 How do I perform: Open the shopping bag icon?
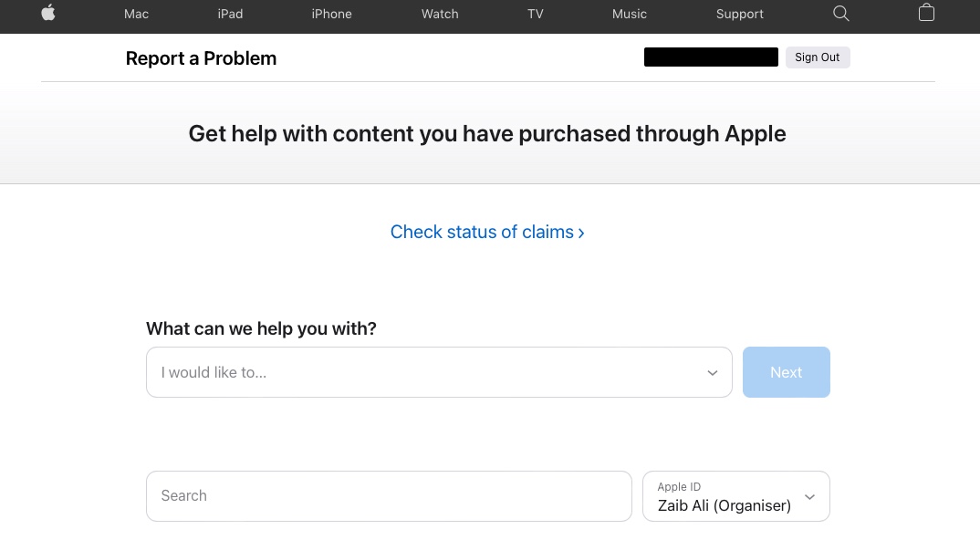(x=926, y=13)
